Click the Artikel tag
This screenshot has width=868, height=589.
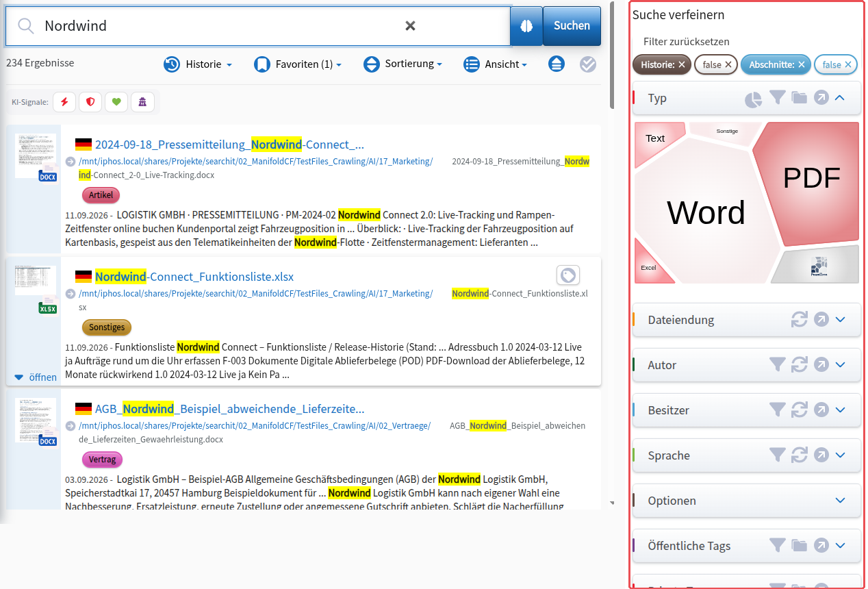tap(101, 195)
